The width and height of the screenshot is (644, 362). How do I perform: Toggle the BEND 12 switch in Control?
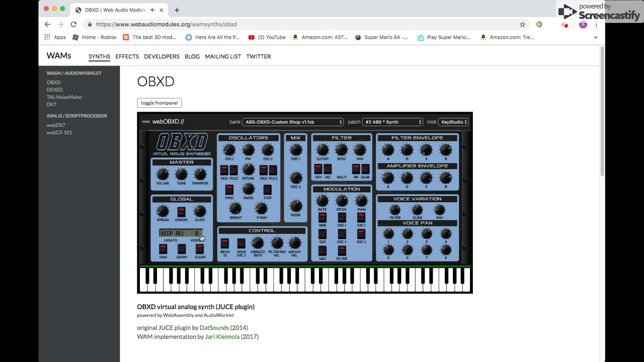point(225,243)
